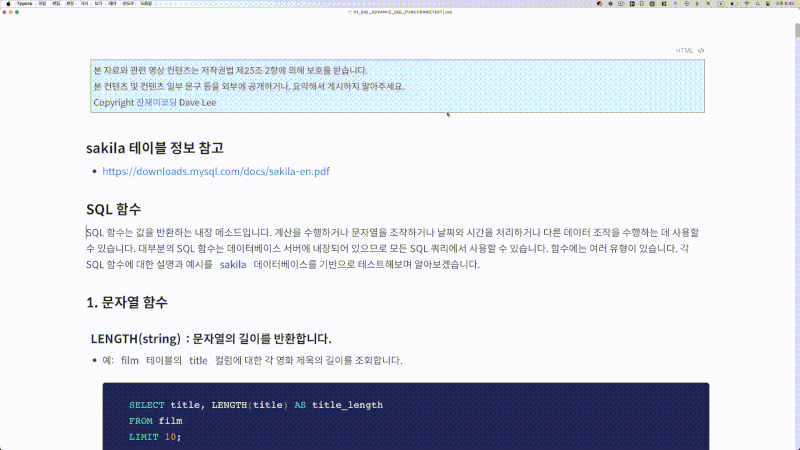Open the 파일 menu
The image size is (800, 450).
pos(42,4)
